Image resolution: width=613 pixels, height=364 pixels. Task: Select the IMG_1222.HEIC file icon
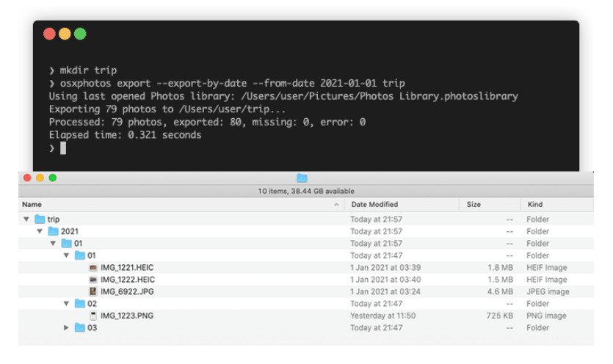[93, 280]
